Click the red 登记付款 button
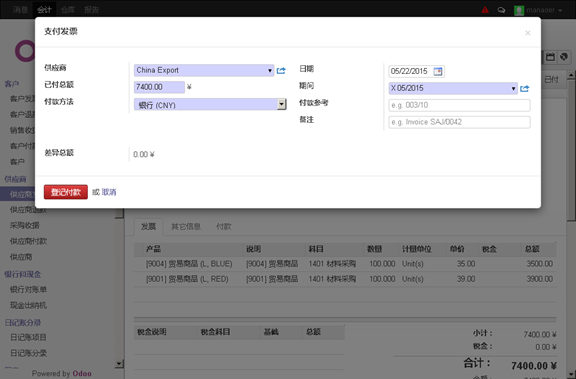 66,192
